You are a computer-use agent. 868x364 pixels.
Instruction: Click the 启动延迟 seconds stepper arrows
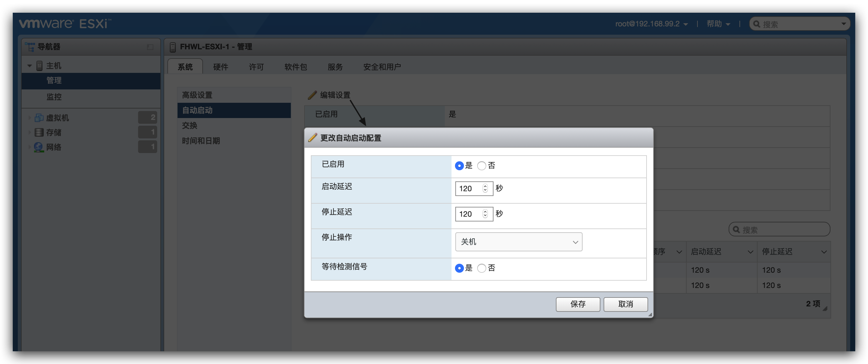[x=485, y=188]
